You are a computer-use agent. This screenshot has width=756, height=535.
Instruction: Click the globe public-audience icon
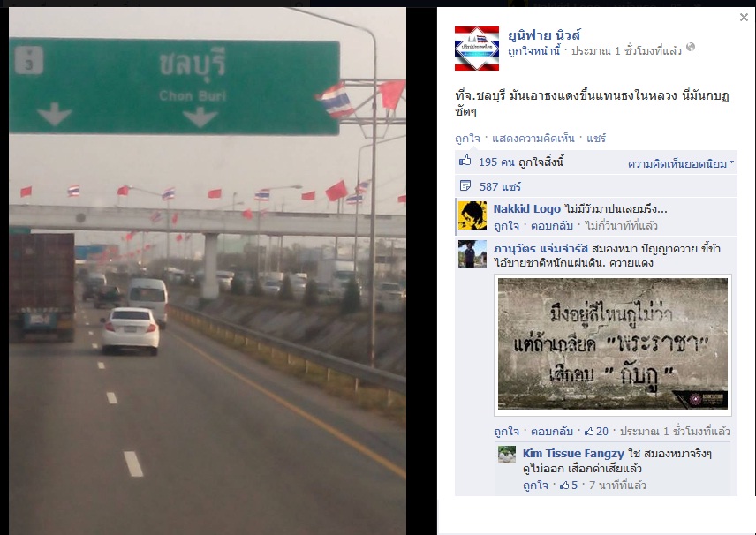point(691,47)
